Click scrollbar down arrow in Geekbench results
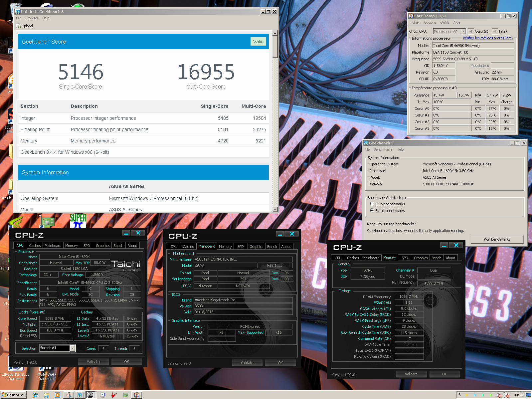532x399 pixels. point(275,209)
